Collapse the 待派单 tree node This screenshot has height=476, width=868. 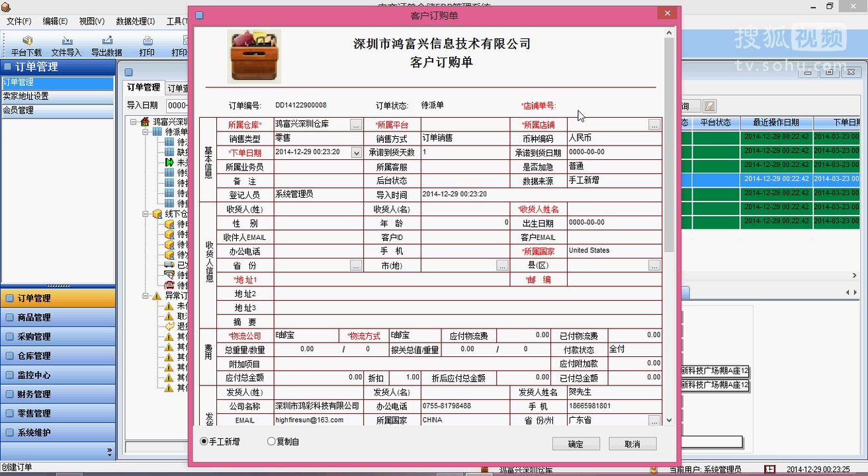pyautogui.click(x=146, y=132)
